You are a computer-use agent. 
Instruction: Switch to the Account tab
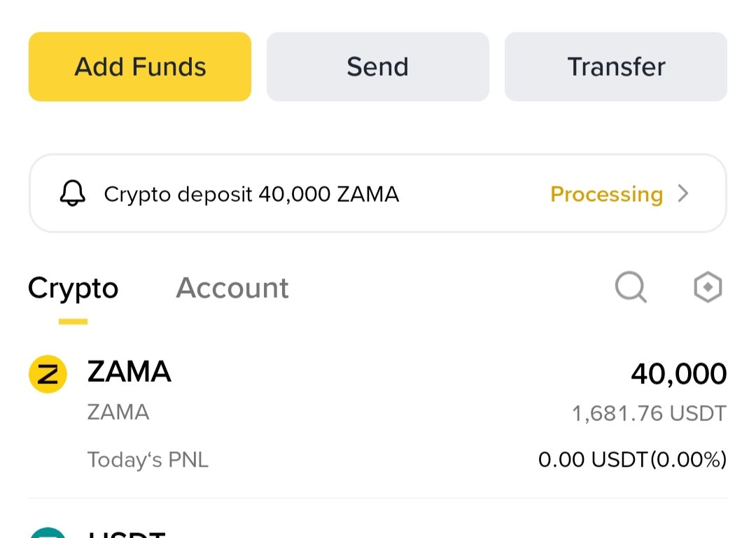coord(232,288)
